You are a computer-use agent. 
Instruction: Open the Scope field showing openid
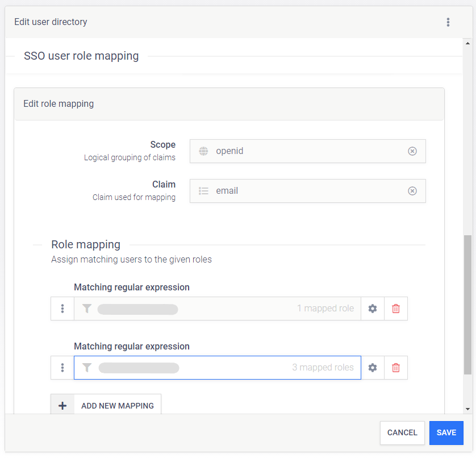[x=301, y=151]
